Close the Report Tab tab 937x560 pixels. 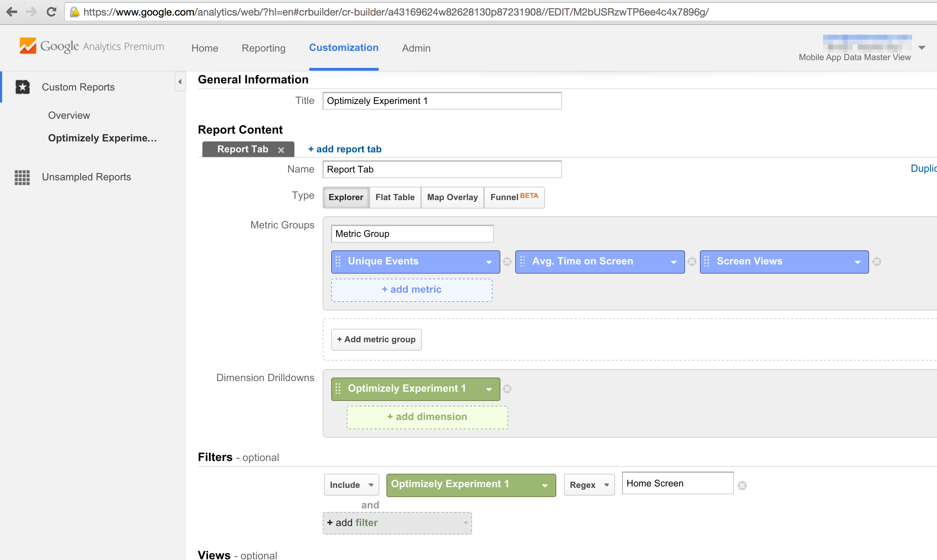coord(281,150)
